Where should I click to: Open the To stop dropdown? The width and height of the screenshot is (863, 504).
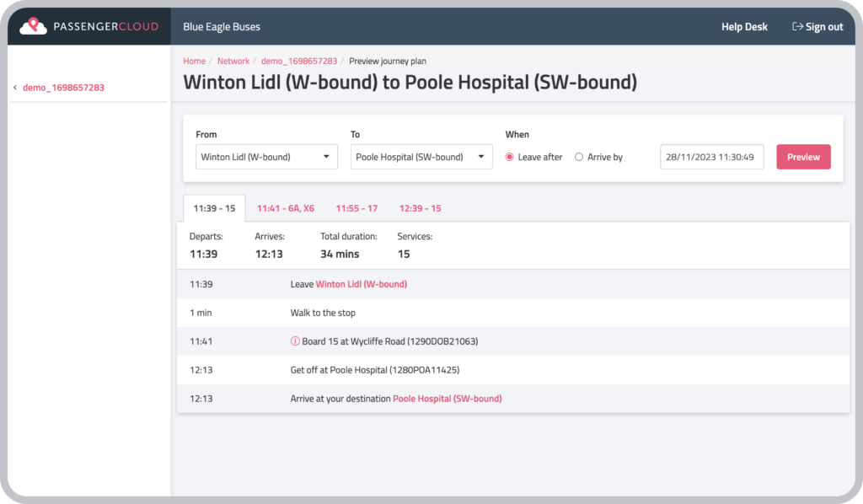tap(421, 157)
